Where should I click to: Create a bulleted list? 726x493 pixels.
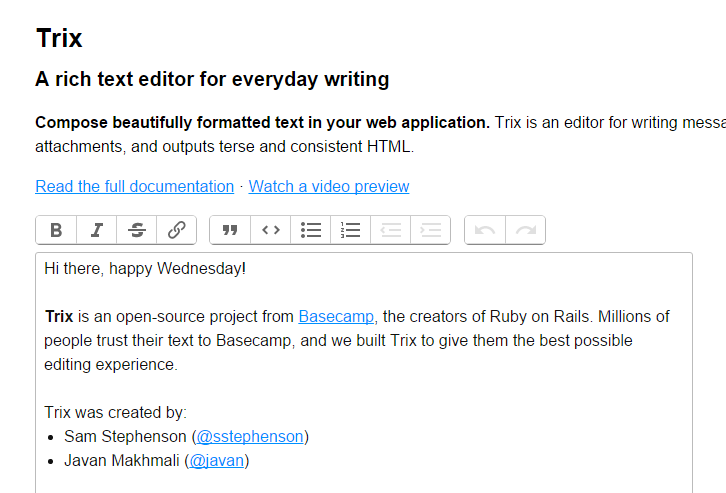(311, 230)
